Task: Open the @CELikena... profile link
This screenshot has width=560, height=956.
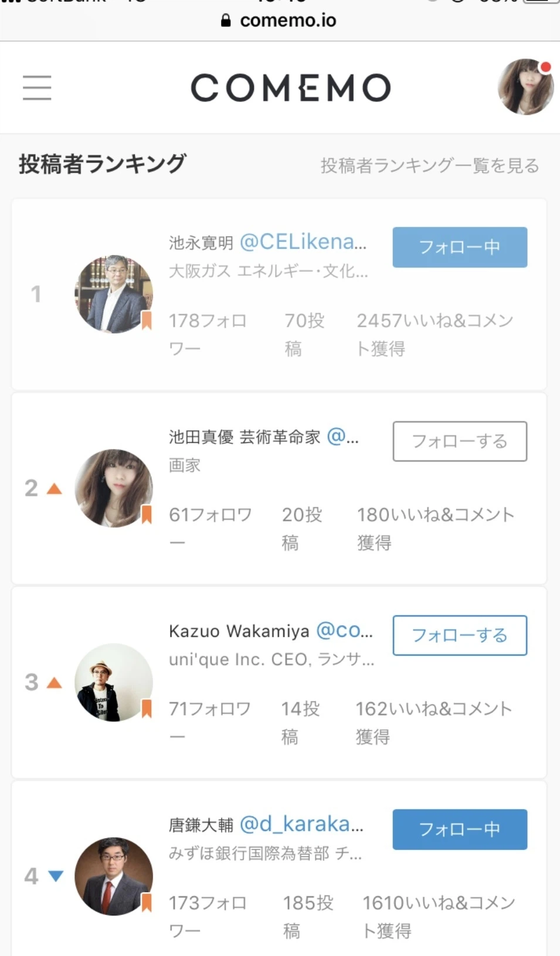Action: point(303,242)
